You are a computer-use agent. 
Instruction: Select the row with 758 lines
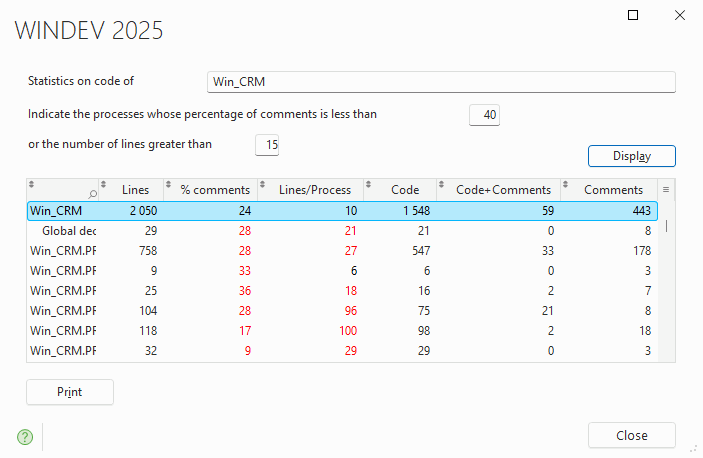(342, 251)
